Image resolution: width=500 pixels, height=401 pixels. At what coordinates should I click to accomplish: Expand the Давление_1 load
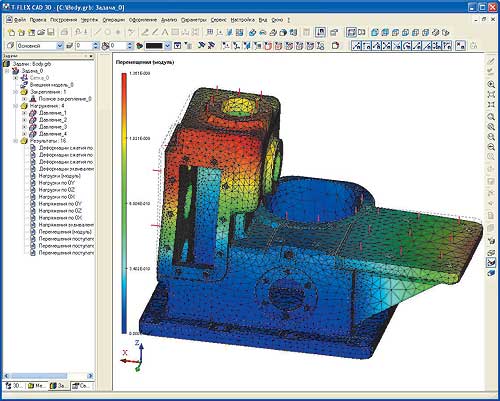[x=24, y=113]
